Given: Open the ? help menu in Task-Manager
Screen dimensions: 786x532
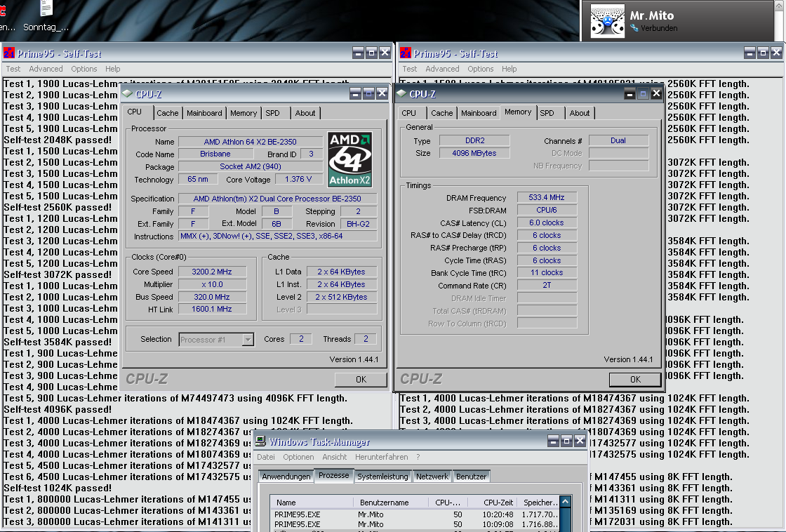Looking at the screenshot, I should [418, 457].
